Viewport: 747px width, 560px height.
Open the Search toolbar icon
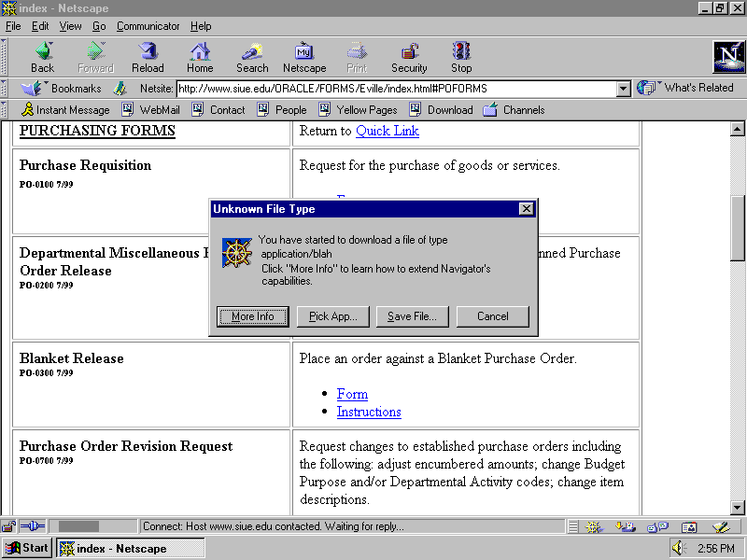[252, 57]
